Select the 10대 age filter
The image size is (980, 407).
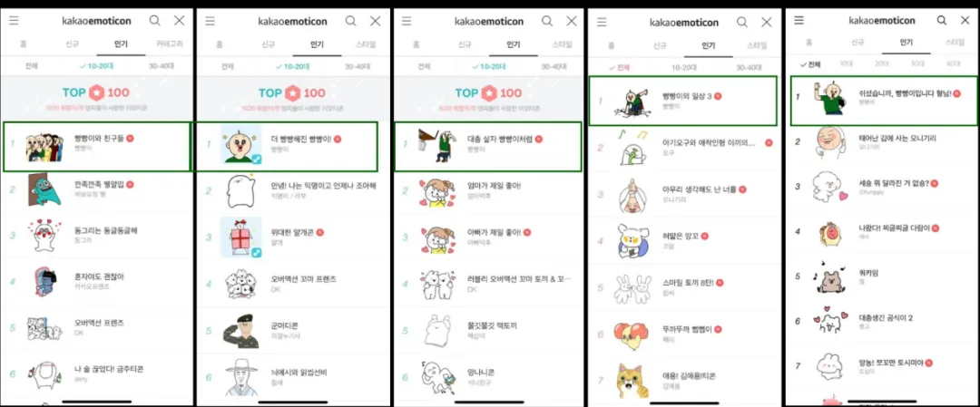coord(847,63)
